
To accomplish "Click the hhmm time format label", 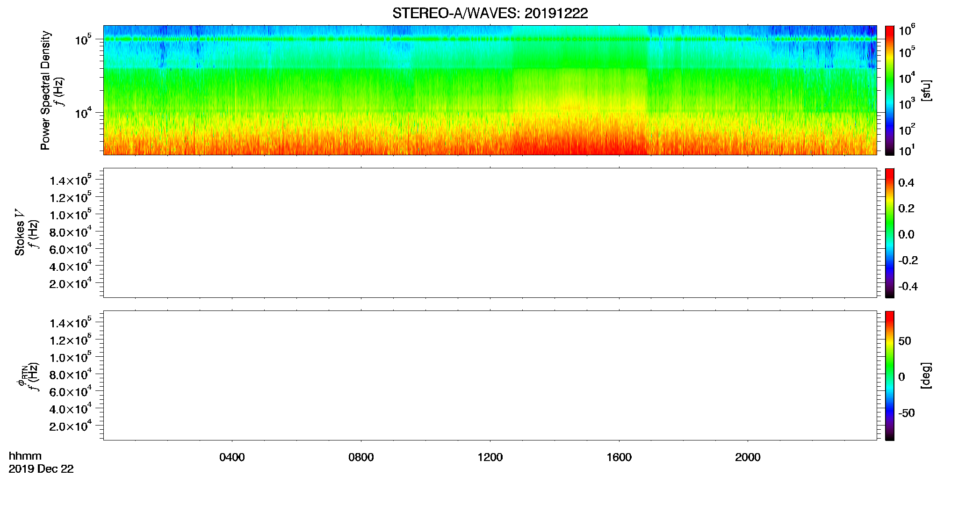I will pyautogui.click(x=25, y=456).
